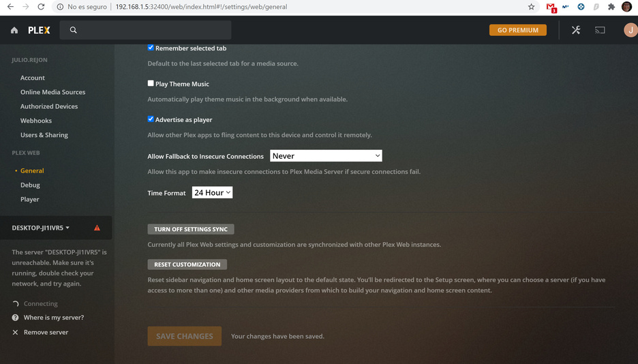Click Remove server link
The image size is (638, 364).
pos(46,332)
